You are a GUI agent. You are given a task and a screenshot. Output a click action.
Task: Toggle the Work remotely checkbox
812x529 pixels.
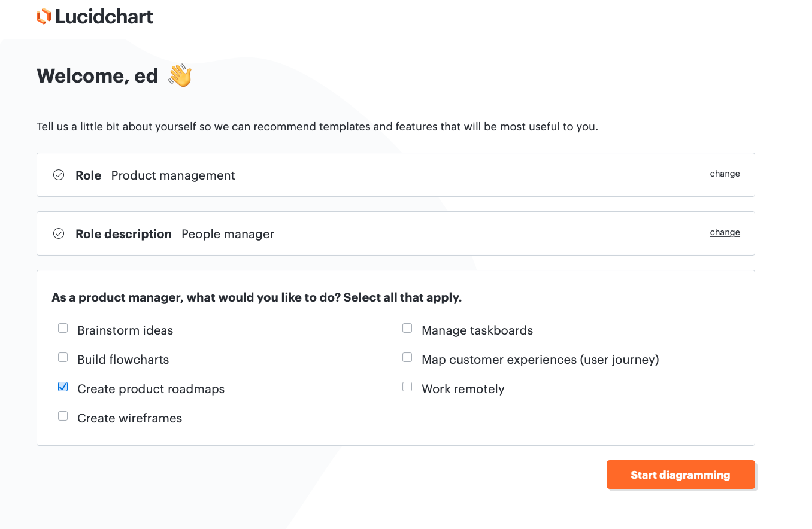(x=407, y=387)
